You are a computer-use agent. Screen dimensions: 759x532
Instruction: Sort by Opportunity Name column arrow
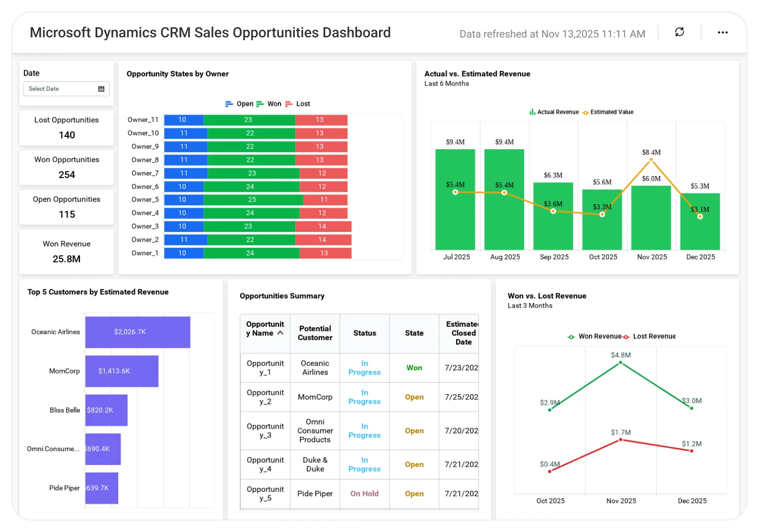[280, 333]
